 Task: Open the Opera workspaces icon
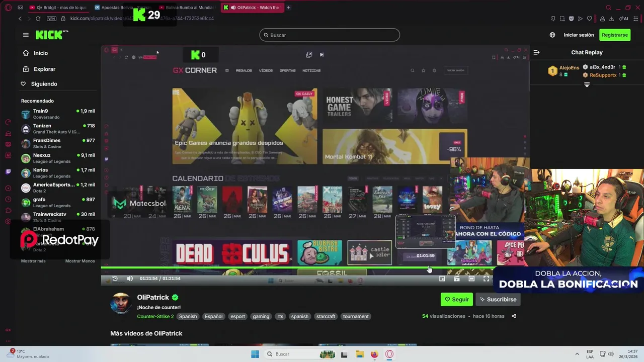click(x=20, y=8)
